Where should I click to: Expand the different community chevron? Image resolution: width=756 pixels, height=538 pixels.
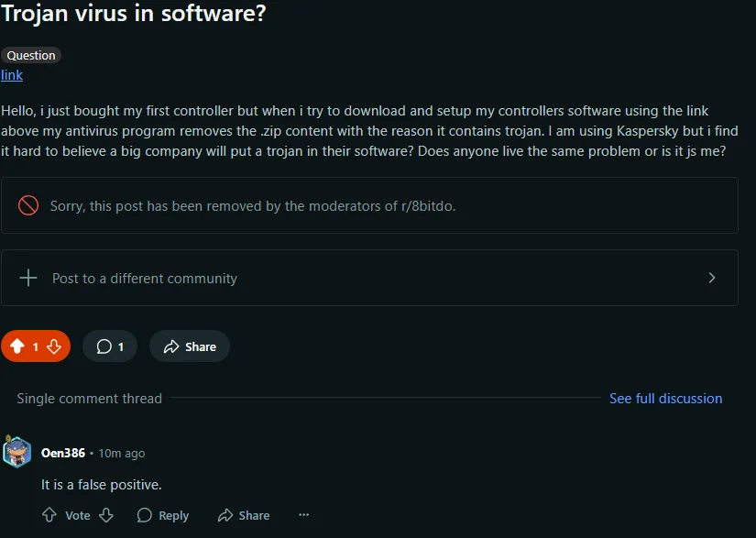pyautogui.click(x=712, y=278)
